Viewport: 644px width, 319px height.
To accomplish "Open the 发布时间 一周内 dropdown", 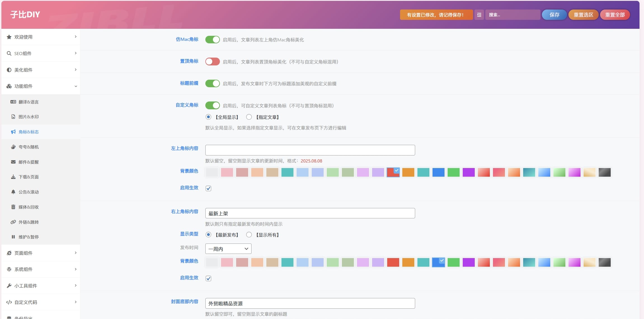I will 228,249.
